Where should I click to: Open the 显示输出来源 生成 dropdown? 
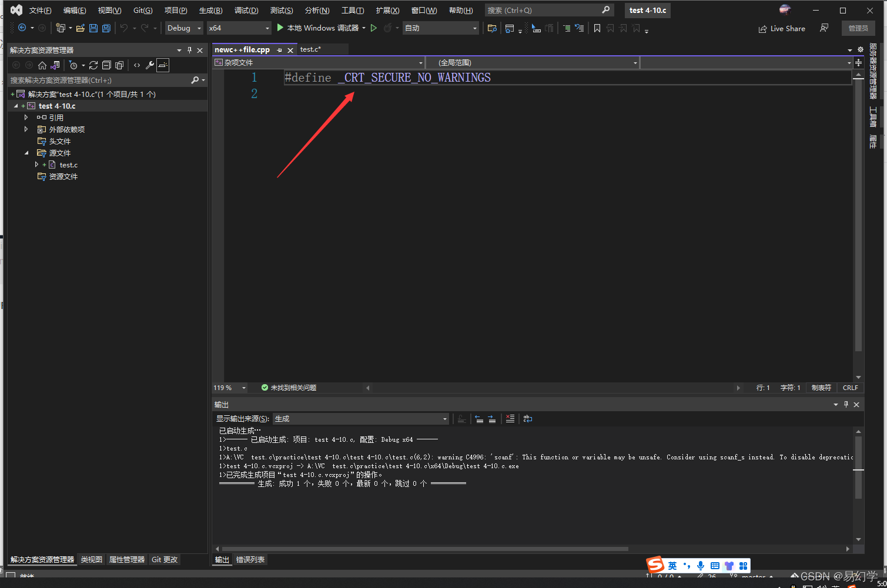(361, 419)
